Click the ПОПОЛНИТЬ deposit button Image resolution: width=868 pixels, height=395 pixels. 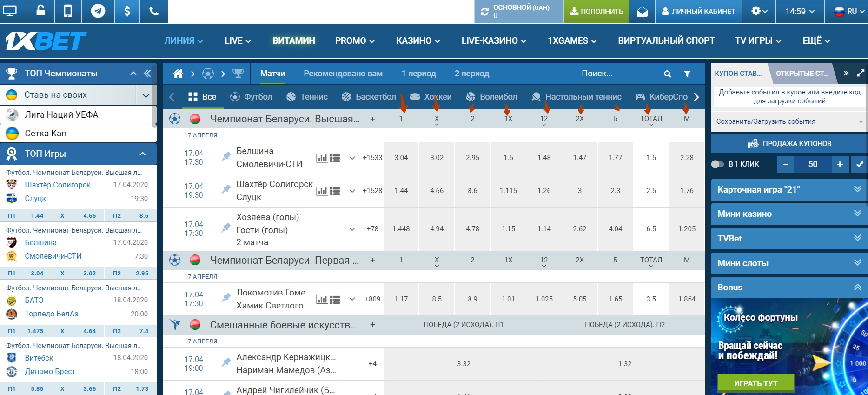596,12
